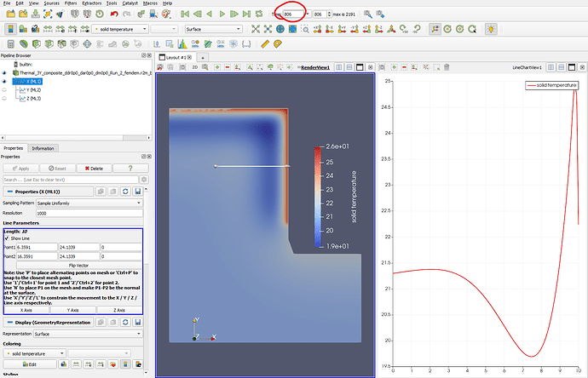Click the Delete button
The image size is (588, 378).
(x=93, y=169)
